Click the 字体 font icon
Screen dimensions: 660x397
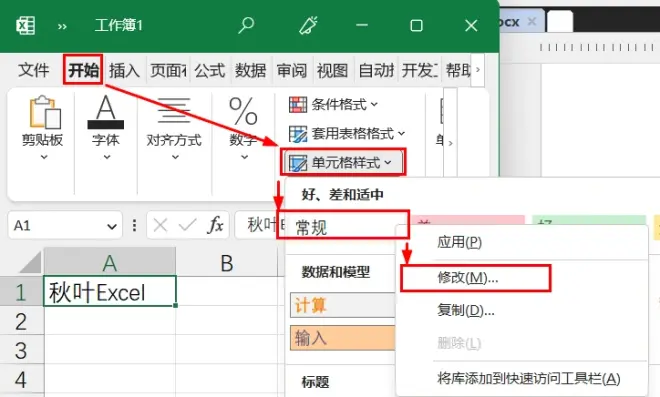pos(106,112)
